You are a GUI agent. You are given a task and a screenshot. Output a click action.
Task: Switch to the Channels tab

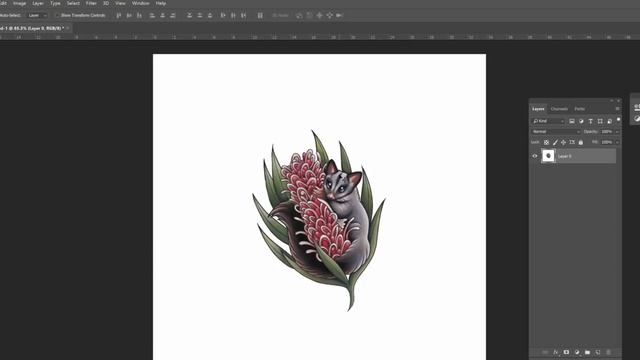click(x=559, y=109)
